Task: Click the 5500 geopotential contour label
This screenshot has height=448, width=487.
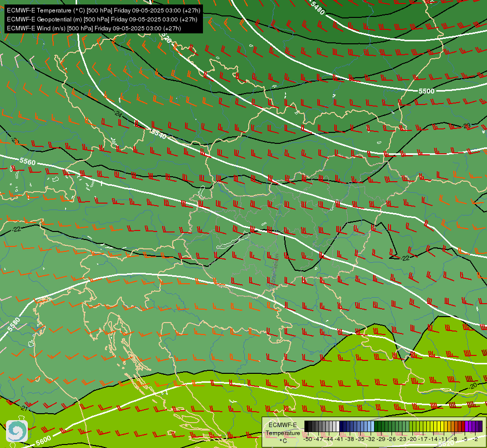Action: (426, 91)
